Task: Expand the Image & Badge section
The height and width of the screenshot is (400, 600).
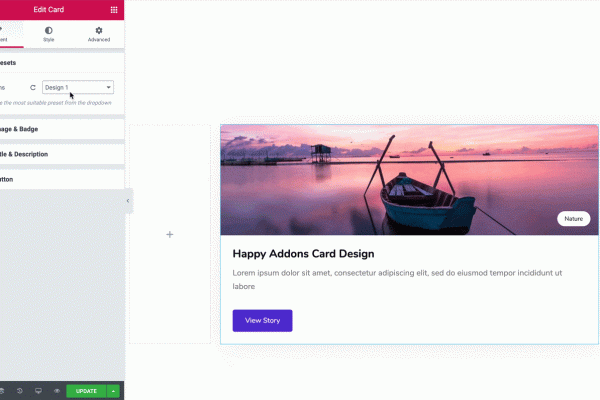Action: [x=61, y=129]
